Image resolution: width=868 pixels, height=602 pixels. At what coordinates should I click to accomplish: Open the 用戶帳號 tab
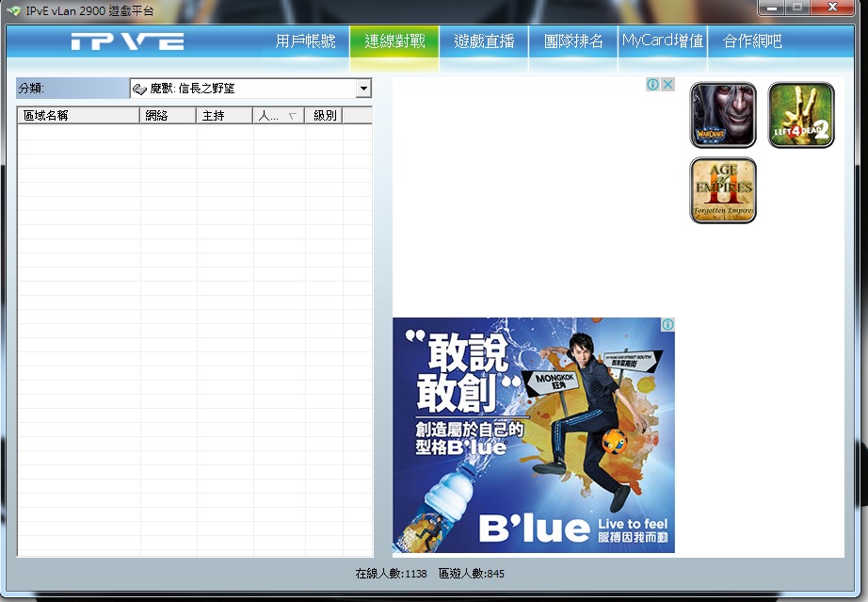[305, 41]
